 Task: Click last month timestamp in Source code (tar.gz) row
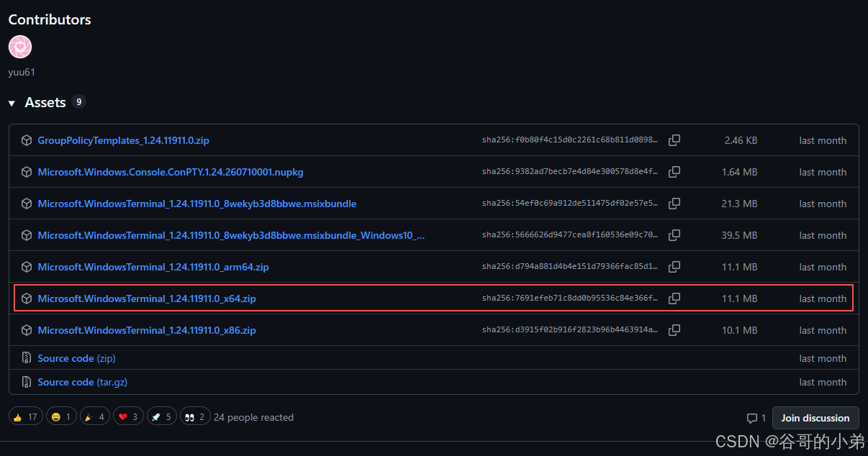pos(823,382)
